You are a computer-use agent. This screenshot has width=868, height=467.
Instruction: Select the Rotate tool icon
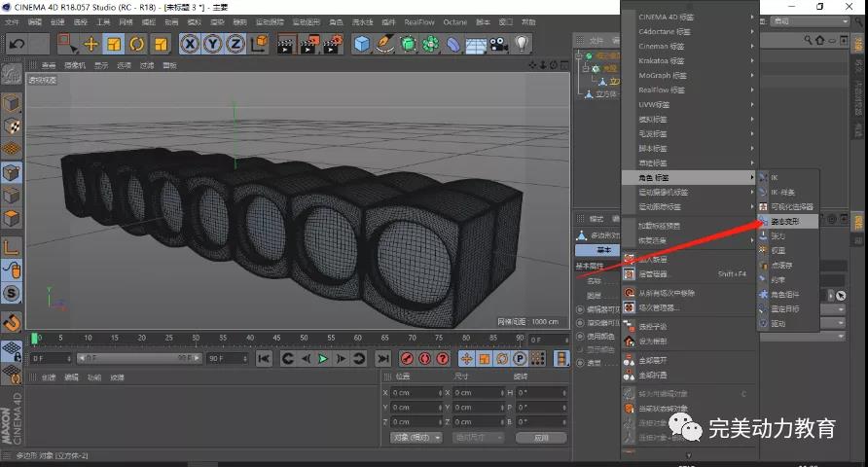pyautogui.click(x=136, y=44)
